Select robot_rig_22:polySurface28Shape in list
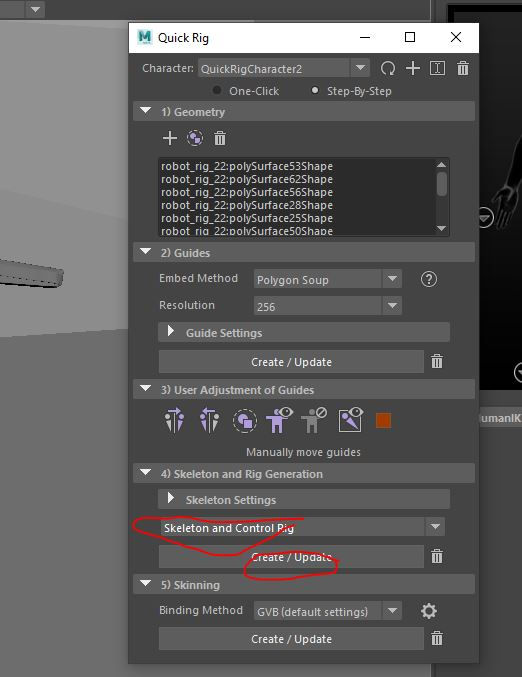This screenshot has height=677, width=522. [x=247, y=205]
